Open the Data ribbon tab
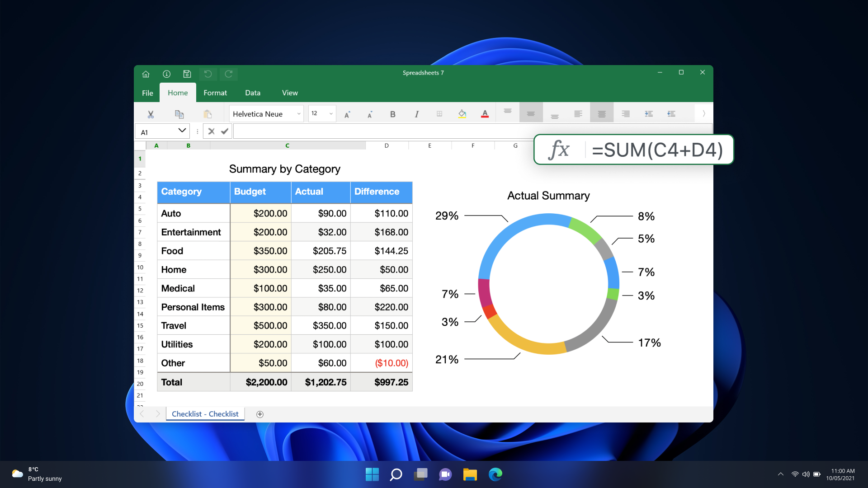 click(252, 93)
